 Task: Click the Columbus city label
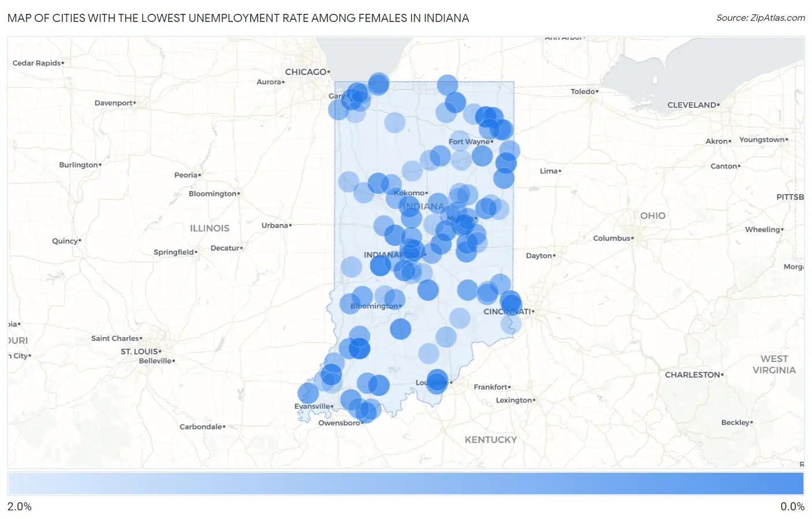click(x=612, y=238)
